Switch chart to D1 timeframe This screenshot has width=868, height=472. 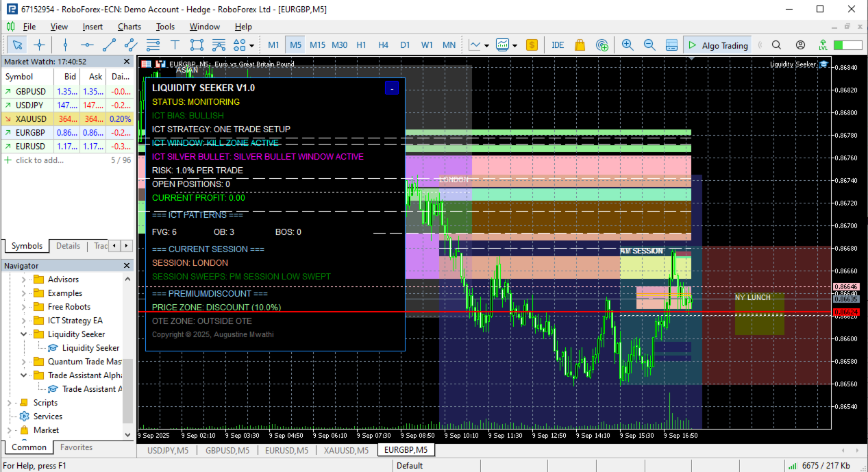tap(405, 45)
